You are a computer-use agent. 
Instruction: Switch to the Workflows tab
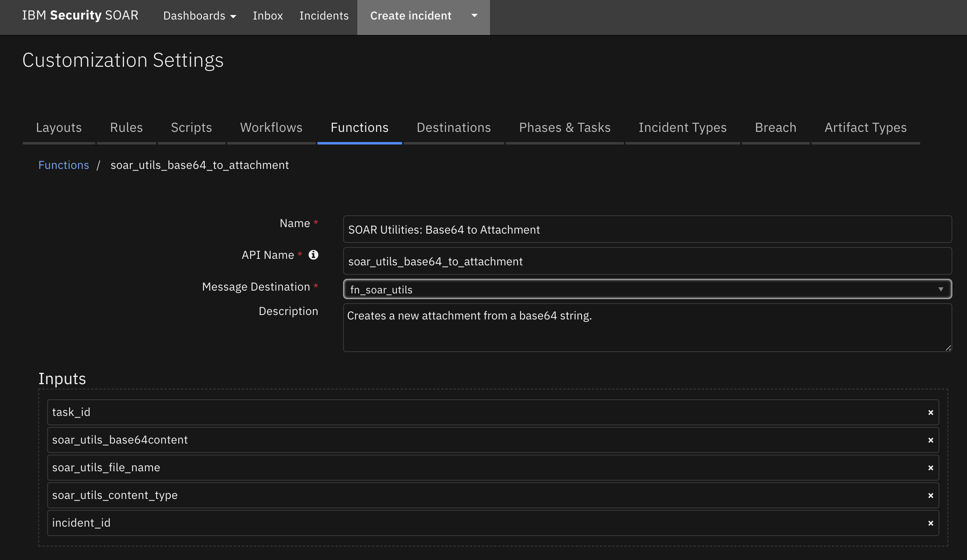(271, 127)
